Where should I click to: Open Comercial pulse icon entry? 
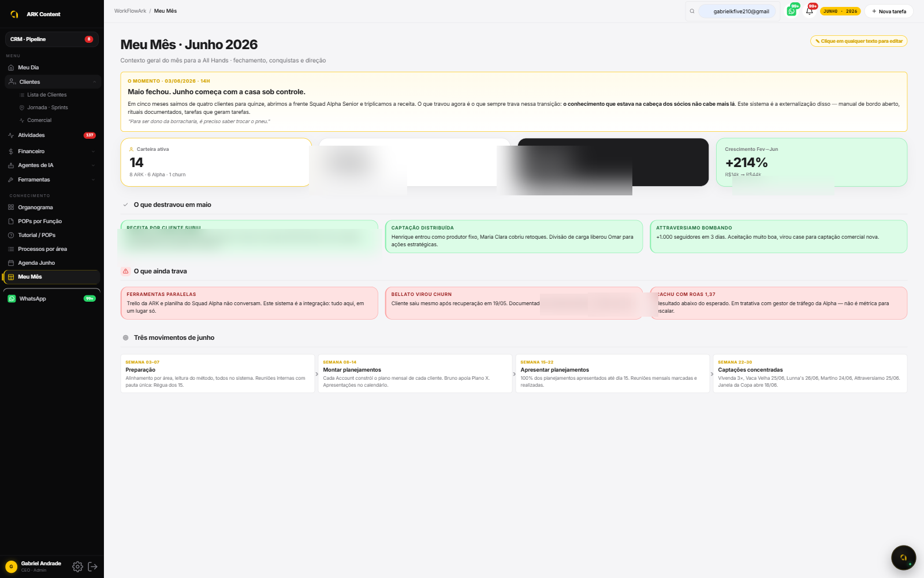(x=22, y=120)
